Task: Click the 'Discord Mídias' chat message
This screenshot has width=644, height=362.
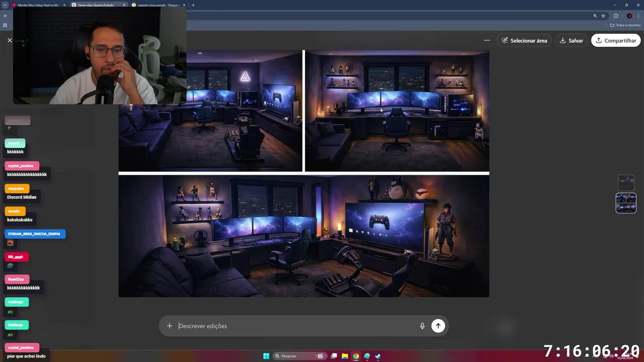Action: click(22, 197)
